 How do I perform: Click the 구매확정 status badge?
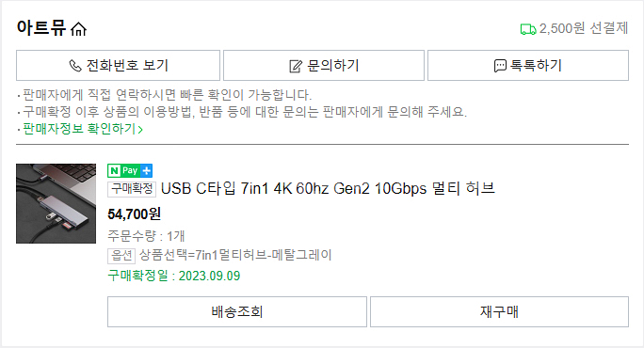coord(132,189)
